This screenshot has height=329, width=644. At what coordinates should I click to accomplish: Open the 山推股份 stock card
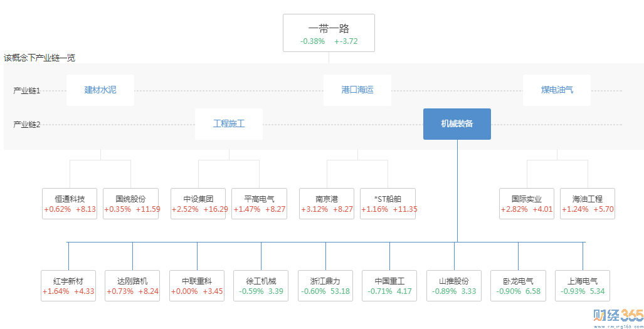click(x=454, y=286)
